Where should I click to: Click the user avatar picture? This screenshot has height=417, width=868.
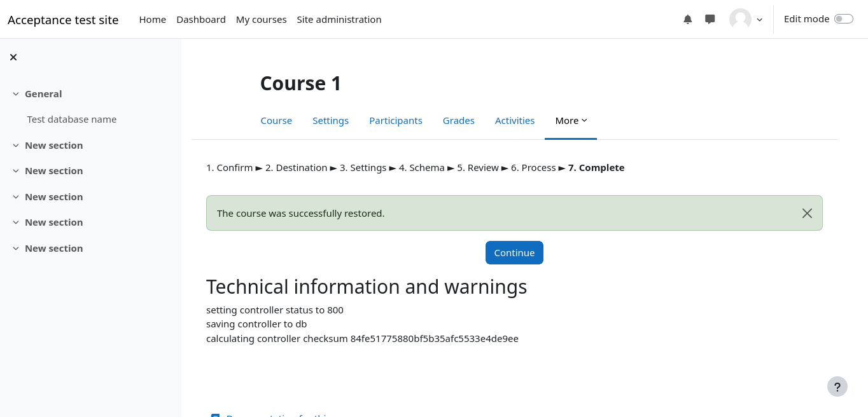click(x=740, y=19)
